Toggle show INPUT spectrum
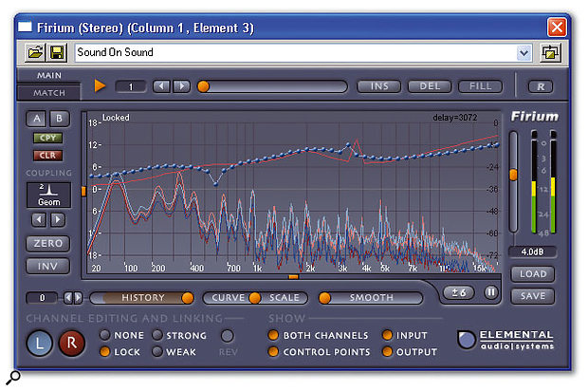The height and width of the screenshot is (391, 588). [x=405, y=335]
